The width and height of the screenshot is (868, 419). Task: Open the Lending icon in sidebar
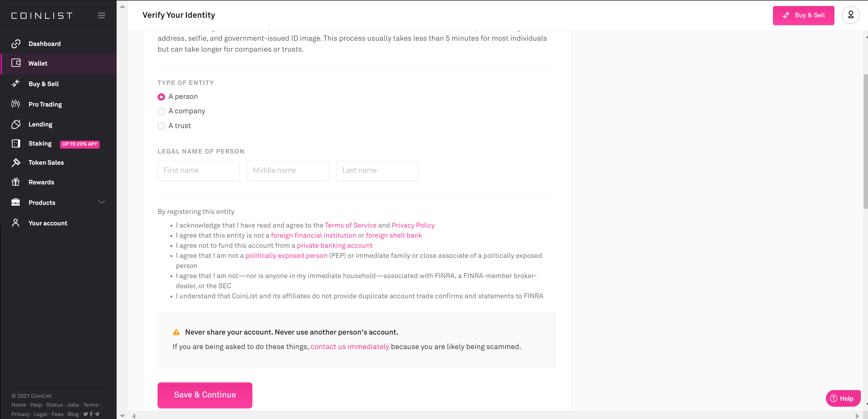[x=16, y=124]
